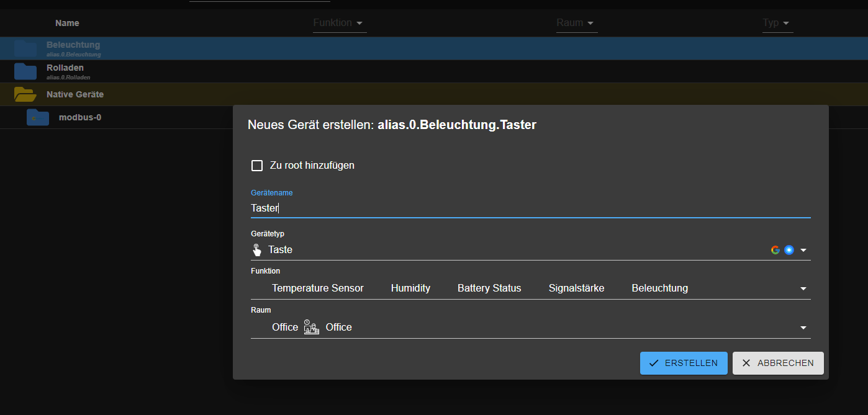868x415 pixels.
Task: Click the Office room icon
Action: tap(311, 328)
